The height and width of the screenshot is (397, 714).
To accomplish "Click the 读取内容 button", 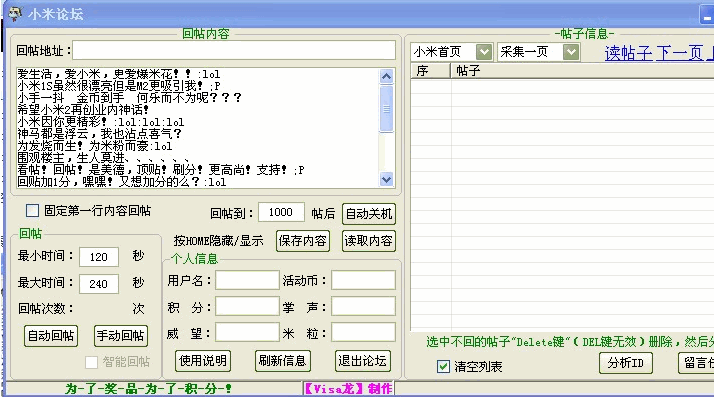I will point(368,240).
